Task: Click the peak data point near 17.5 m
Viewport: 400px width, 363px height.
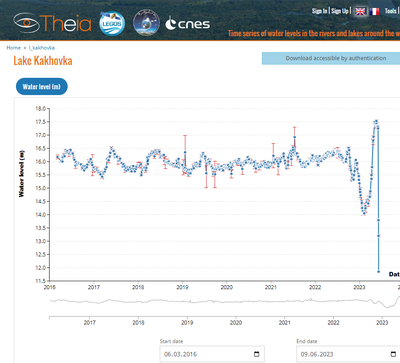Action: (x=376, y=122)
